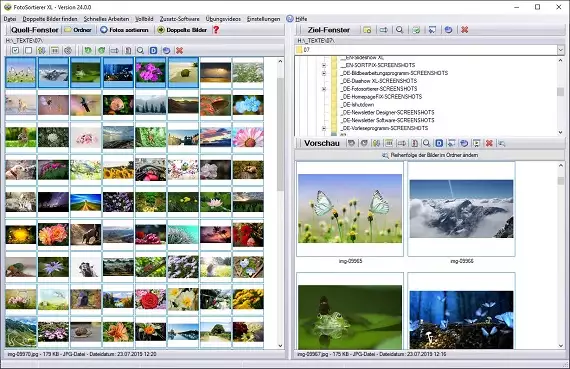Open the Schnelles Arbeiten menu
The height and width of the screenshot is (369, 570).
pyautogui.click(x=106, y=19)
